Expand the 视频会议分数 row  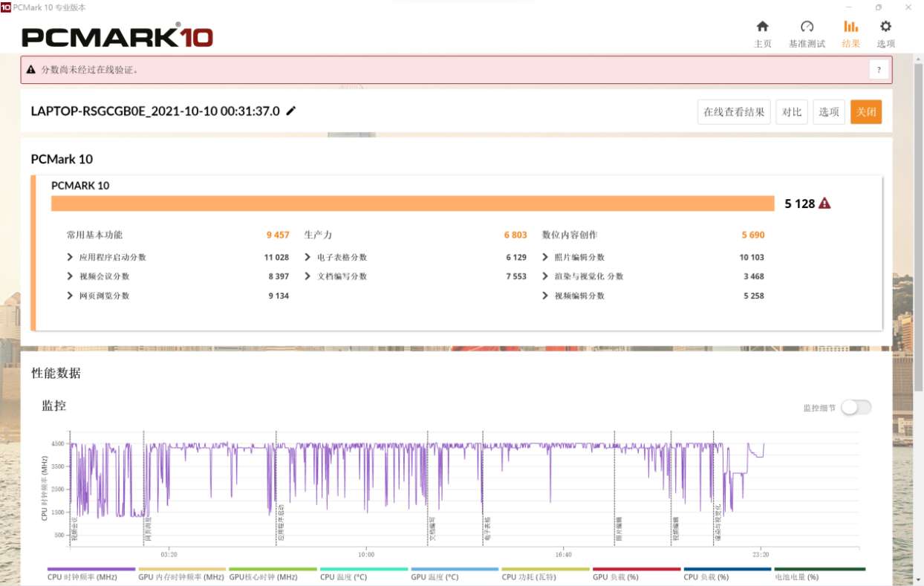point(71,276)
